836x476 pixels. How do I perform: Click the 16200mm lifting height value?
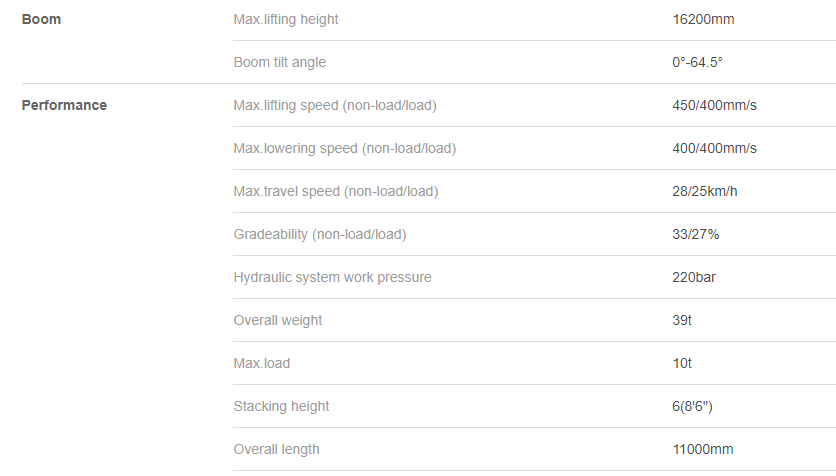703,19
